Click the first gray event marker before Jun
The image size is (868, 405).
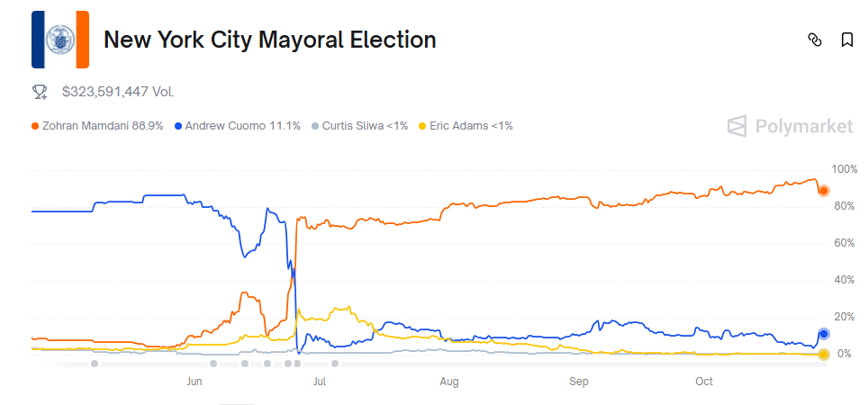click(95, 364)
